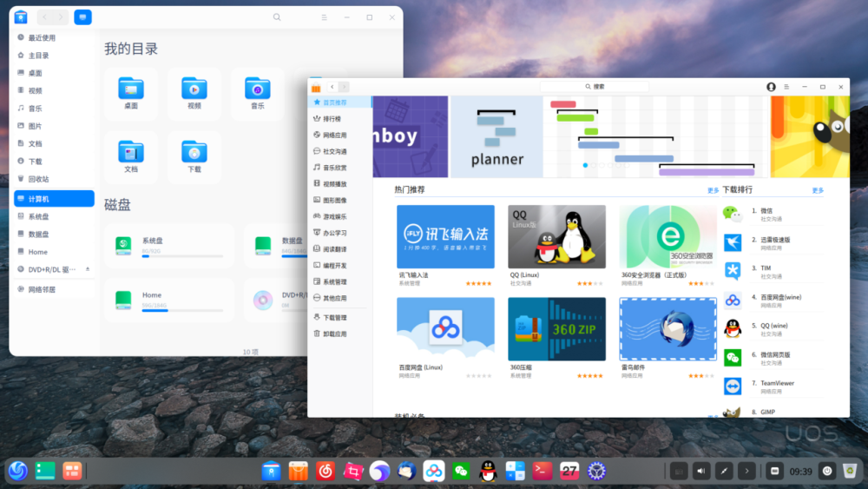Viewport: 868px width, 489px height.
Task: Click 迅雷极速版 icon in download ranking
Action: coord(733,243)
